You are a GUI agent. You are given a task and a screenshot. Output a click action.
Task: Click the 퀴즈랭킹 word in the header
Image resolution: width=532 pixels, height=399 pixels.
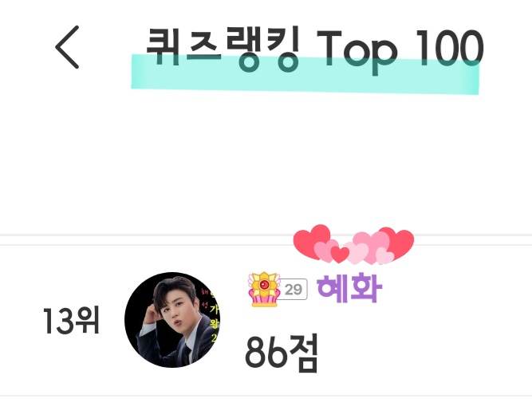(x=223, y=49)
